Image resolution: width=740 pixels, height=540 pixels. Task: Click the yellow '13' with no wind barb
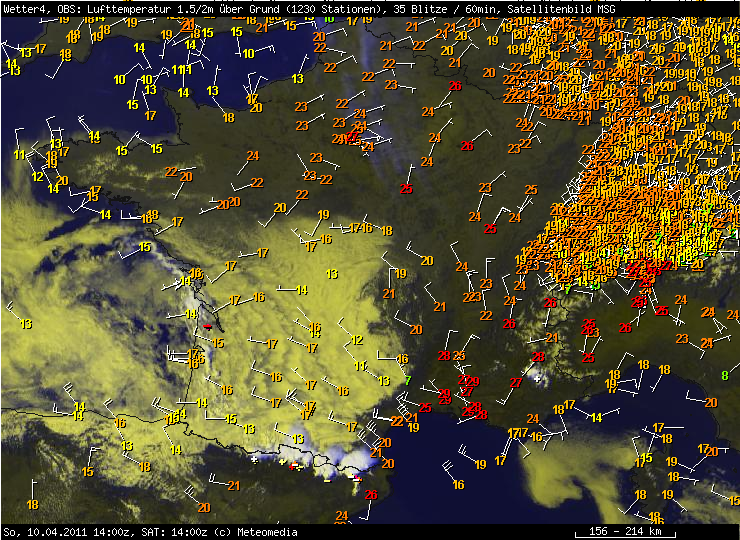(332, 273)
